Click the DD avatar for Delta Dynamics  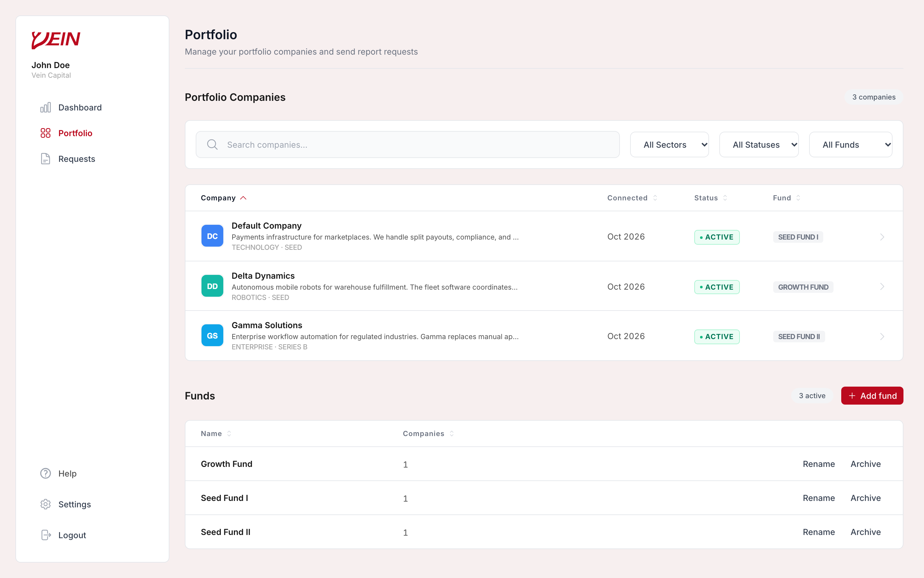tap(212, 286)
